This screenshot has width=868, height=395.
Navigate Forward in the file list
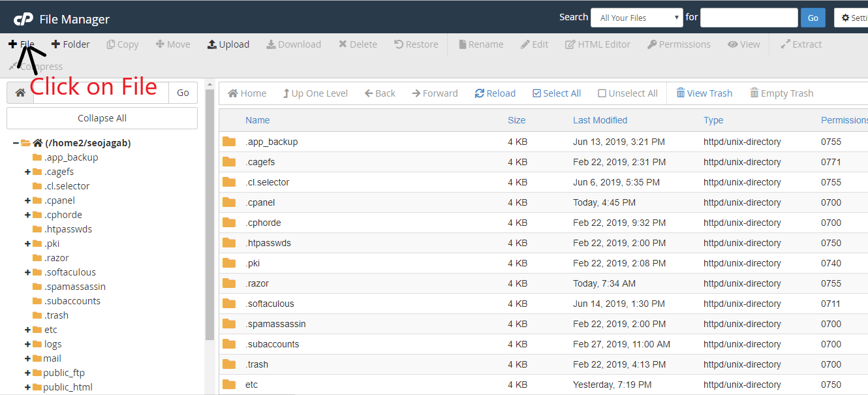pyautogui.click(x=435, y=93)
